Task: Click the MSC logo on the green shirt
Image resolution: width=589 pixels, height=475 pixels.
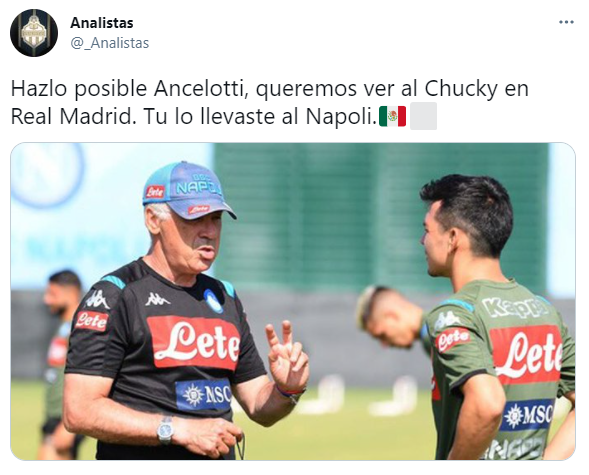Action: [x=527, y=415]
